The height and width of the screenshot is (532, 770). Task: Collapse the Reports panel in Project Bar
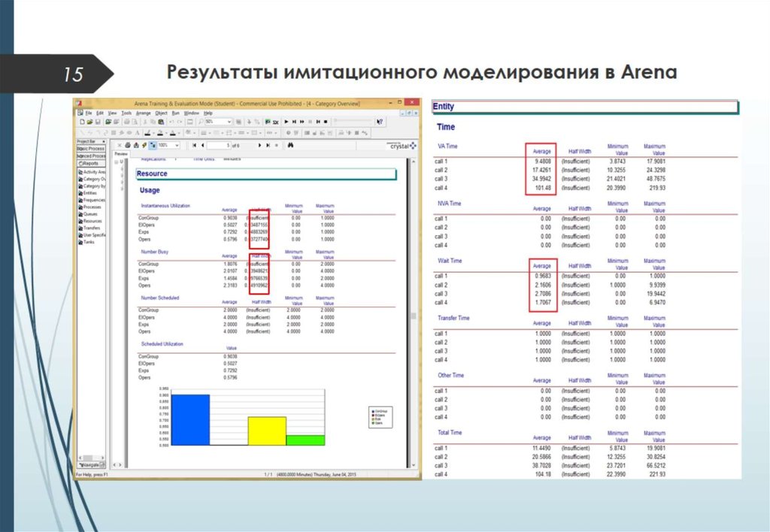(91, 164)
